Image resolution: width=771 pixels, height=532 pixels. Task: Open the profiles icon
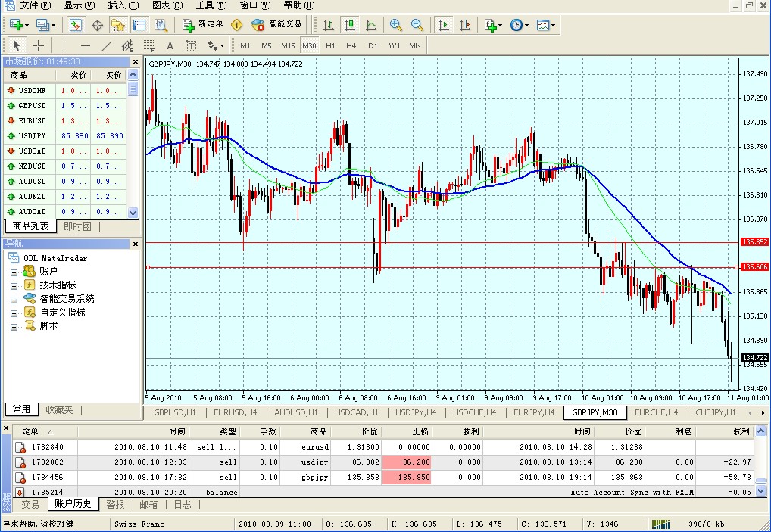[45, 24]
